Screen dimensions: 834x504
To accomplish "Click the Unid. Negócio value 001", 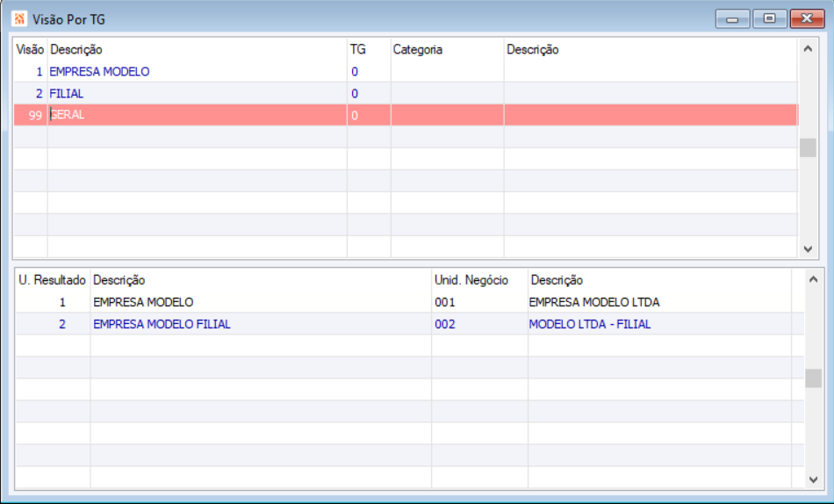I will (x=445, y=302).
